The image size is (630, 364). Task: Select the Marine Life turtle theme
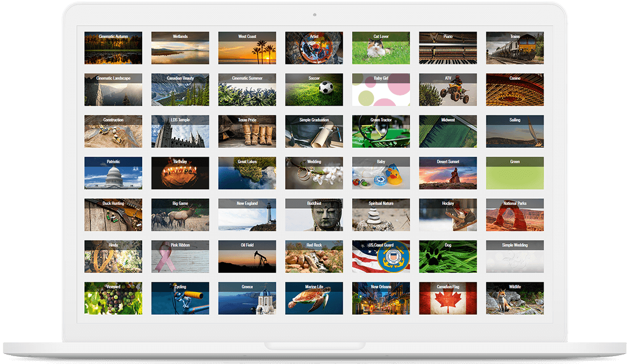point(314,298)
